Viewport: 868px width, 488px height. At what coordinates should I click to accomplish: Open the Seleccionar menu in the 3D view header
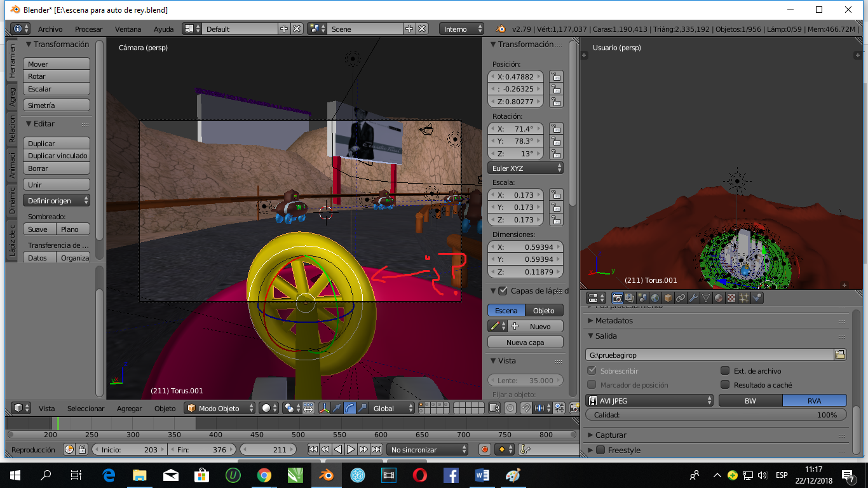click(86, 409)
